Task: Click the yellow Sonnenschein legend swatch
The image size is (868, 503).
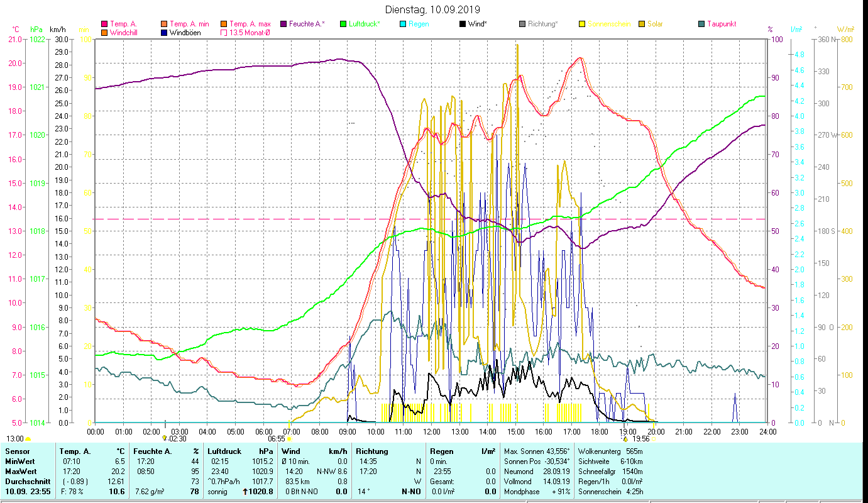Action: pos(582,25)
